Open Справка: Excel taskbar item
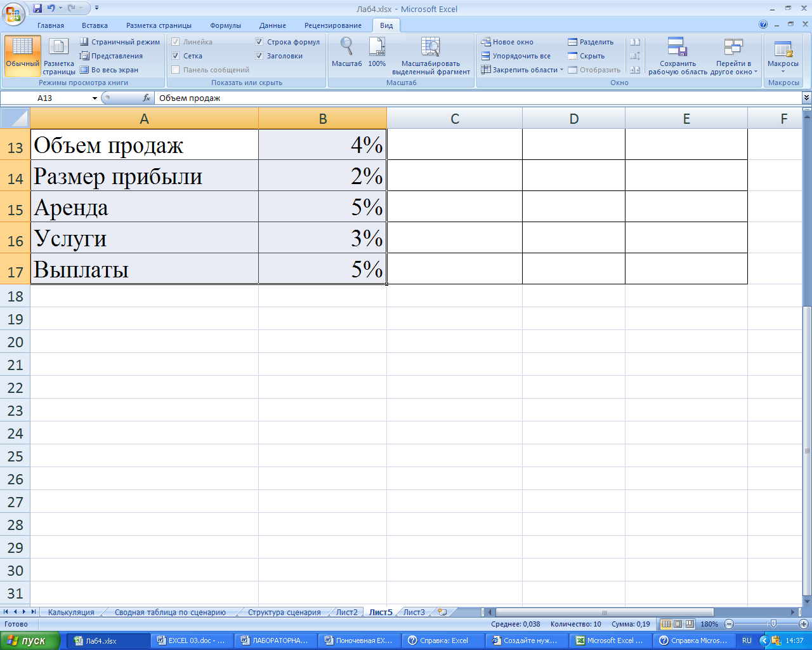The image size is (812, 650). (x=443, y=640)
